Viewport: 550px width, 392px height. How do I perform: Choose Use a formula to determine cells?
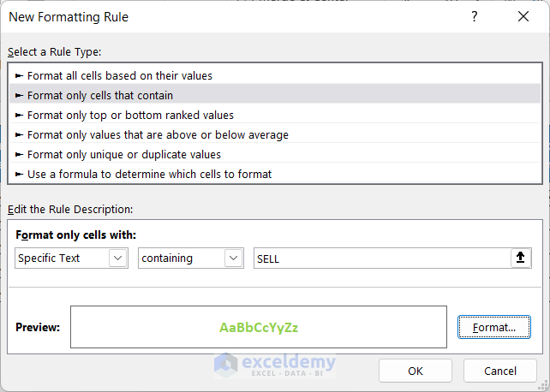click(x=149, y=174)
